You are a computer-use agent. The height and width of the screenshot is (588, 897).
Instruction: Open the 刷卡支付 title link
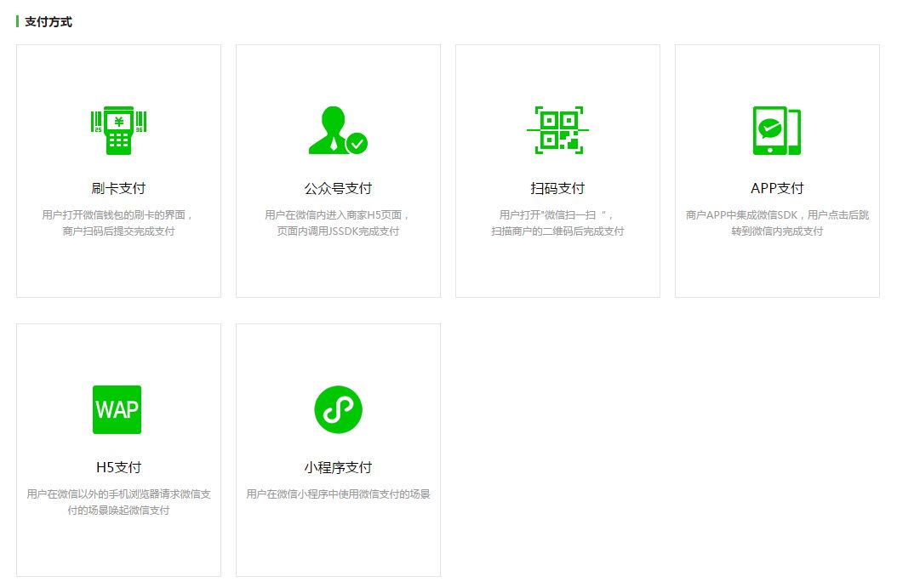pos(118,188)
